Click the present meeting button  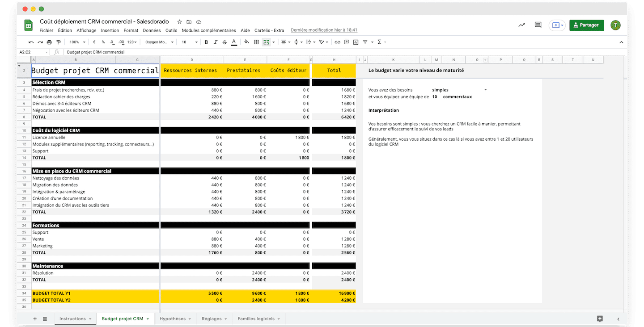[x=557, y=25]
